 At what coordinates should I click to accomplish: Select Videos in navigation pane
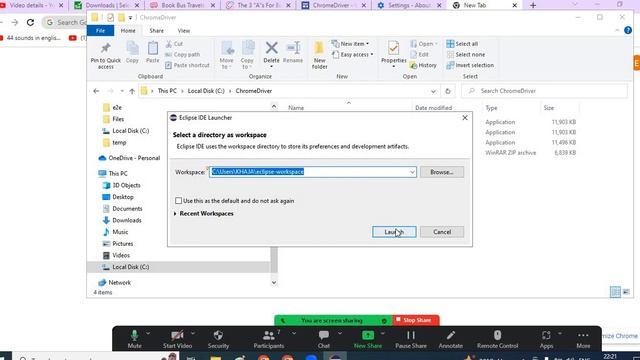[121, 255]
